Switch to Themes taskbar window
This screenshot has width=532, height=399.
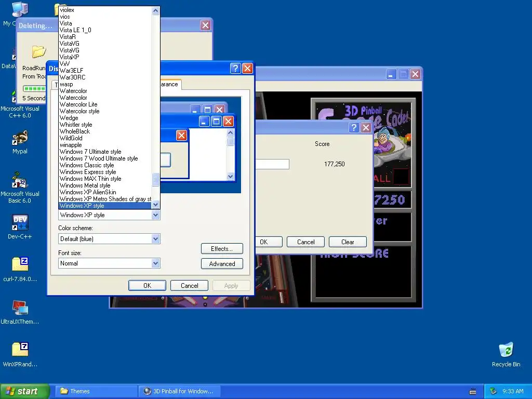pyautogui.click(x=96, y=391)
